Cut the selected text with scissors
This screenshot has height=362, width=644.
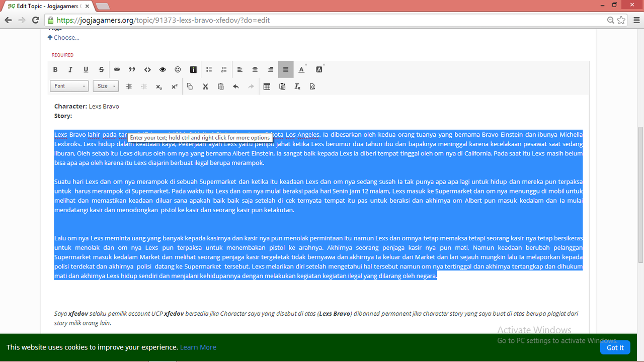click(x=205, y=86)
